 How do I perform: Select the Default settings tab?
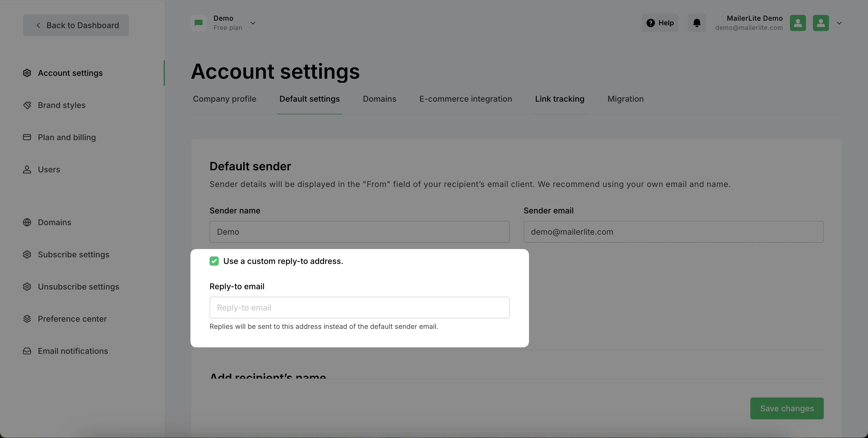point(309,99)
